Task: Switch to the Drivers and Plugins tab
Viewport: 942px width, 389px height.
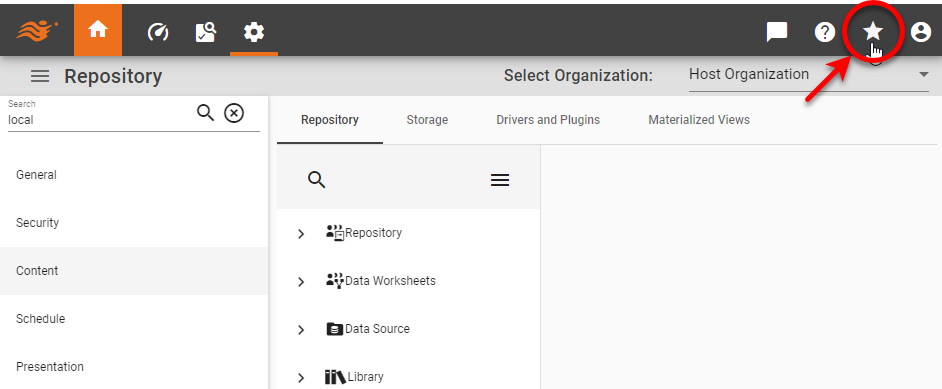Action: [x=548, y=119]
